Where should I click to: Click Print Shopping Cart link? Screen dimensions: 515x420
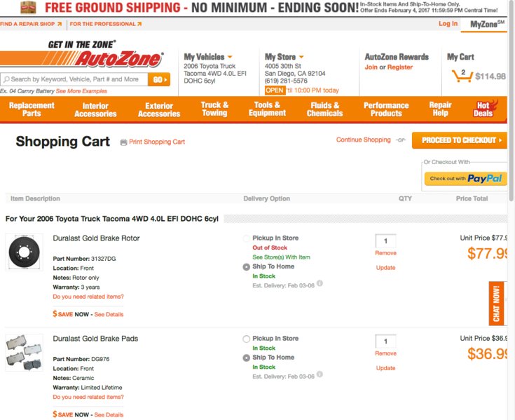click(x=157, y=142)
